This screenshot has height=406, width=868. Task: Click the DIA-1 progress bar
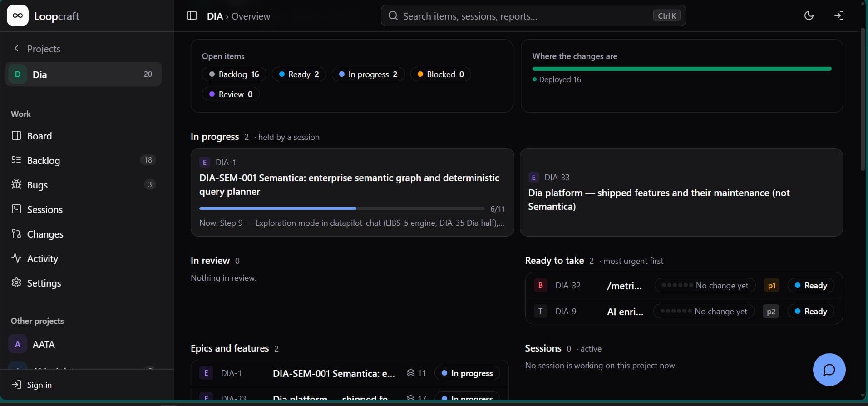coord(342,208)
